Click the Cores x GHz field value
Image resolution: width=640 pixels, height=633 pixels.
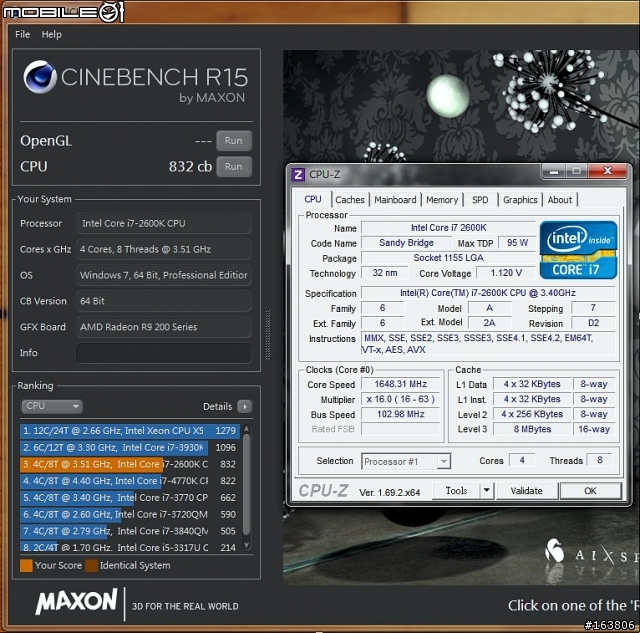coord(163,249)
